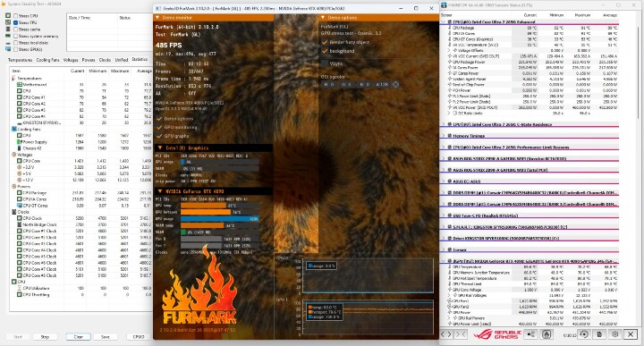Expand HWiNFO ASUS EC: ASUS section
The width and height of the screenshot is (644, 346).
pyautogui.click(x=444, y=181)
